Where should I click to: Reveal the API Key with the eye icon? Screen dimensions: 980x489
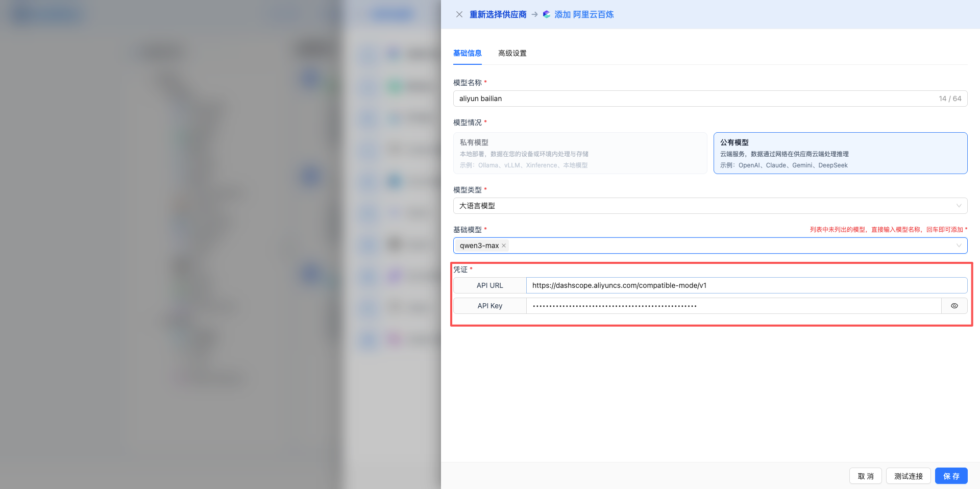[954, 305]
